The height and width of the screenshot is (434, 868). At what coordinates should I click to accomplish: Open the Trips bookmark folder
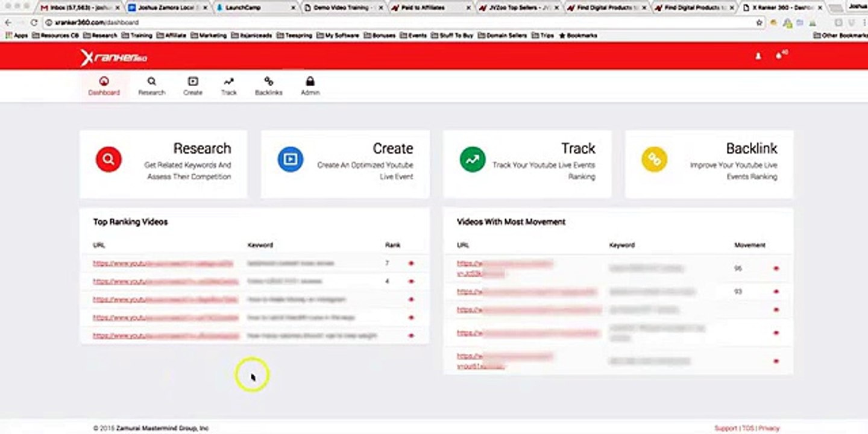tap(543, 36)
